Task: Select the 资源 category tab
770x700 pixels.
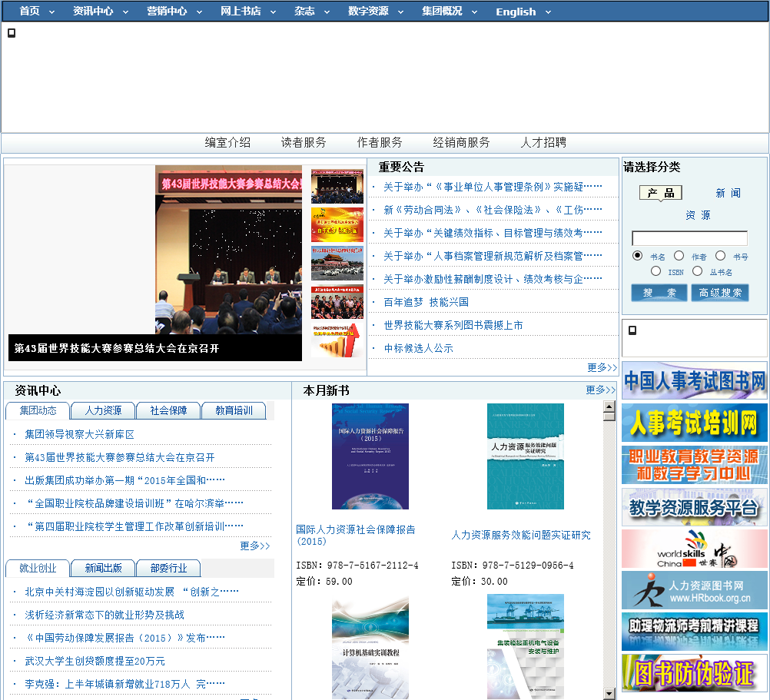Action: [699, 215]
